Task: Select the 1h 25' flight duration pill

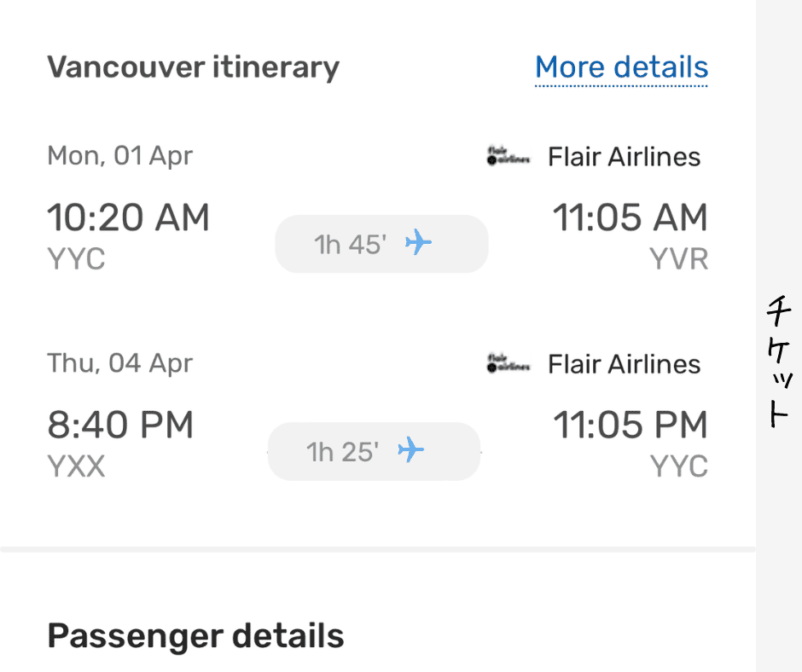Action: (x=374, y=450)
